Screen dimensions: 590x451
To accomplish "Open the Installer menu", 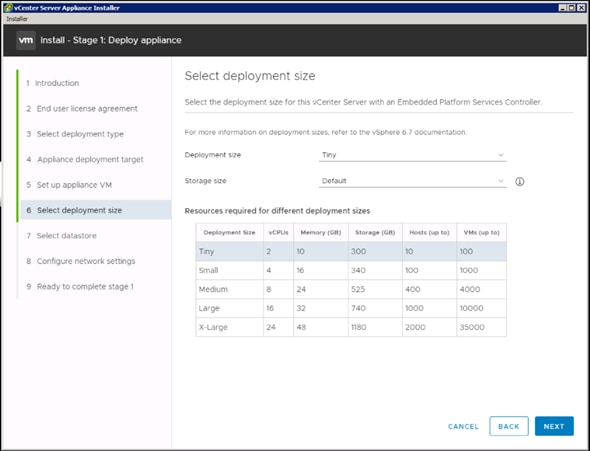I will point(17,19).
